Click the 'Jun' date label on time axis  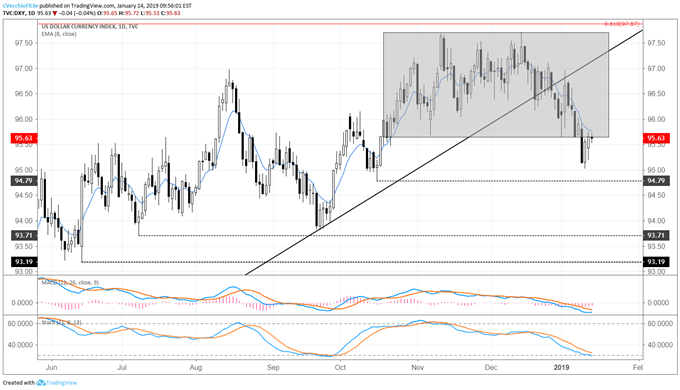51,367
